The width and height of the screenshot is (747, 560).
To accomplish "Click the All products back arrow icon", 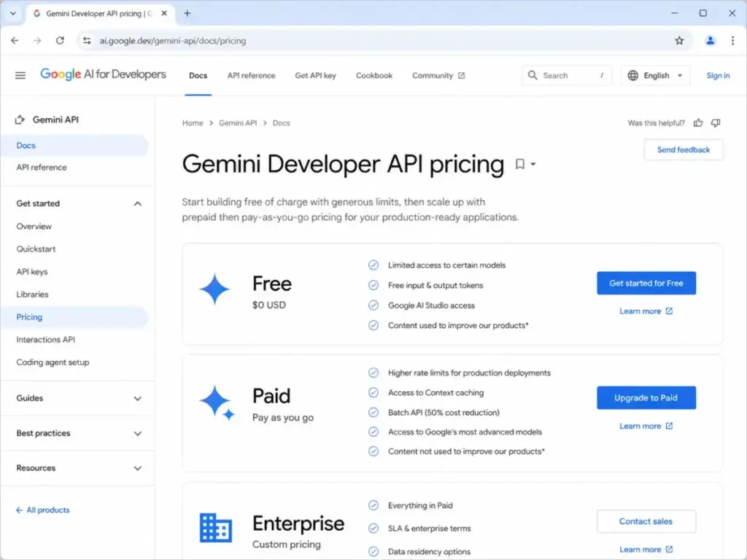I will (x=19, y=510).
